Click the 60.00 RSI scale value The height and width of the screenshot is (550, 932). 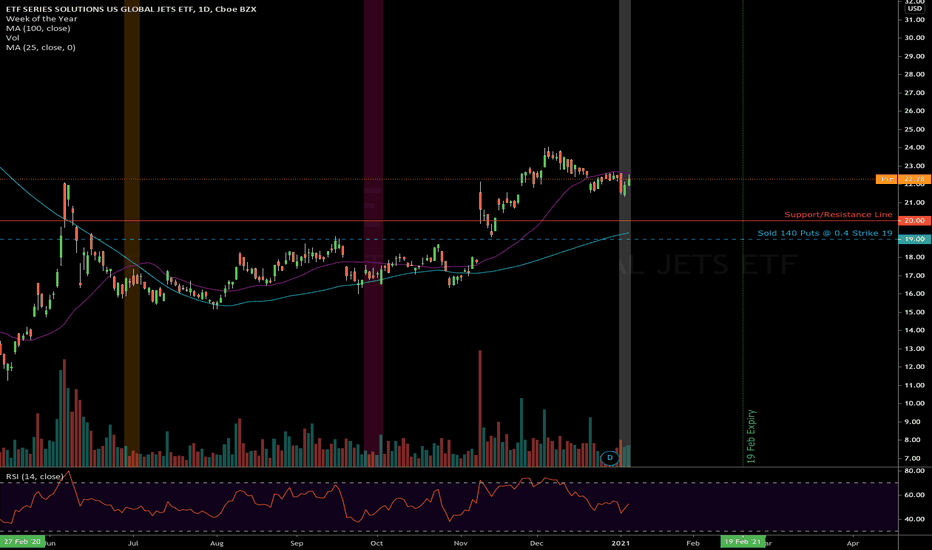[914, 495]
